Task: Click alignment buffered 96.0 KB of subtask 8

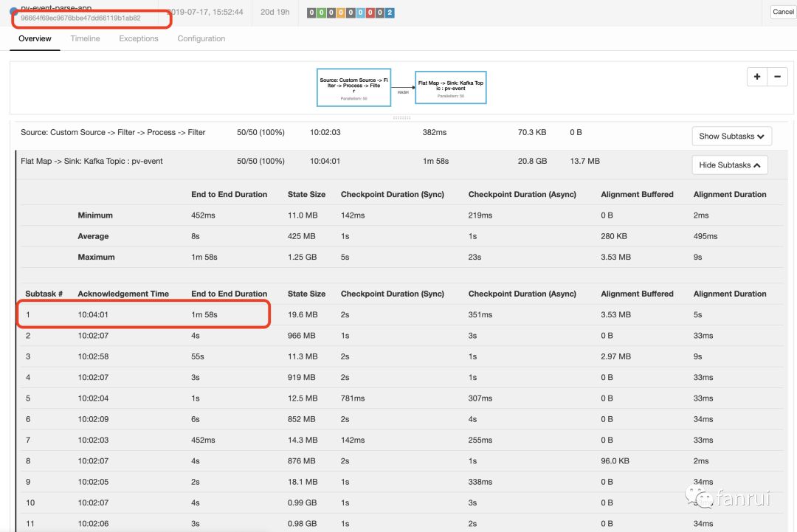Action: pos(615,461)
